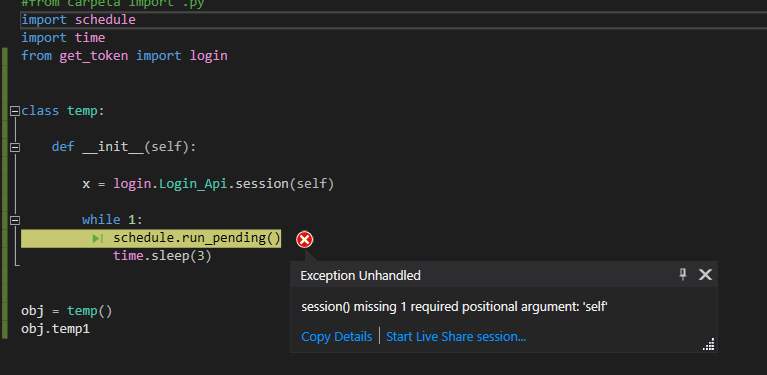Click the green current statement arrow
767x375 pixels.
97,239
